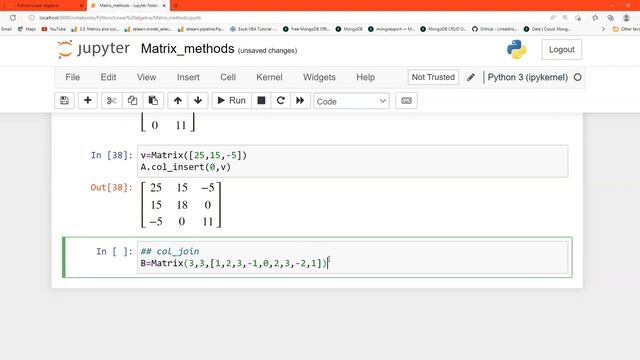Open the cell type Code dropdown
This screenshot has height=360, width=640.
tap(351, 101)
